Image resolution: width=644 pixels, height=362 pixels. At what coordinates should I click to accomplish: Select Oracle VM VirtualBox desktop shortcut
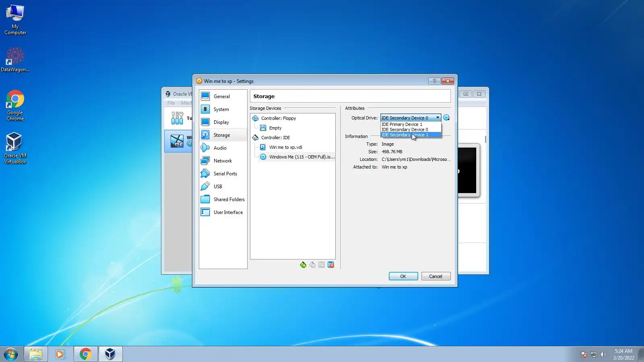click(x=15, y=148)
